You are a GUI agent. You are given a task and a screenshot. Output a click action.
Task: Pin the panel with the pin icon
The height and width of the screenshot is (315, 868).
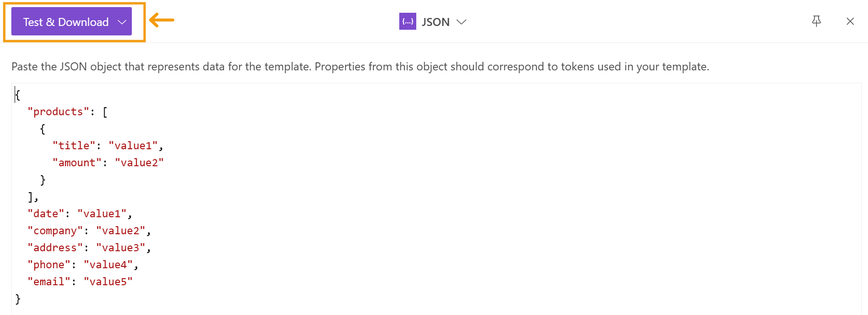(x=816, y=21)
